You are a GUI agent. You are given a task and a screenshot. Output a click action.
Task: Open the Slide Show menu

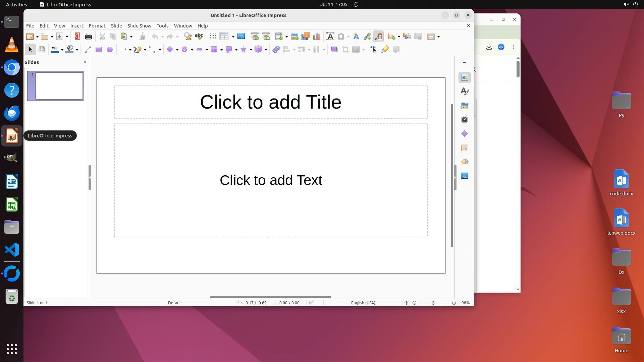(139, 26)
